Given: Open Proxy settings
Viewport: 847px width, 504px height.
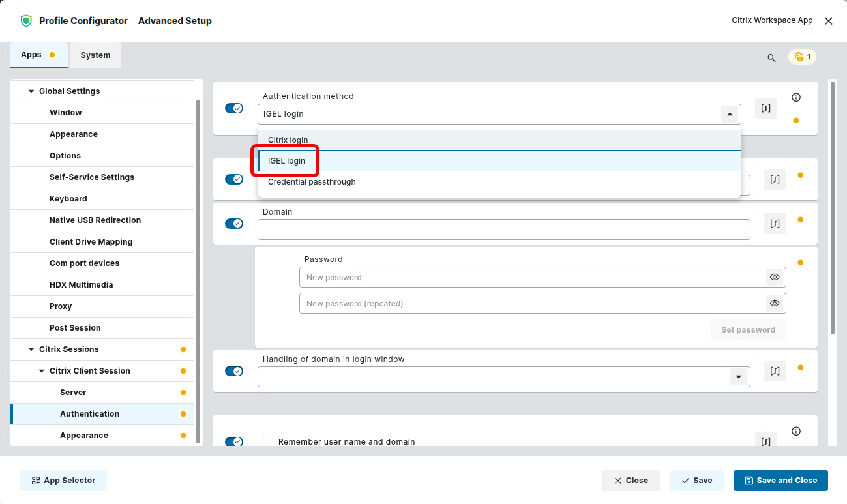Looking at the screenshot, I should point(102,306).
